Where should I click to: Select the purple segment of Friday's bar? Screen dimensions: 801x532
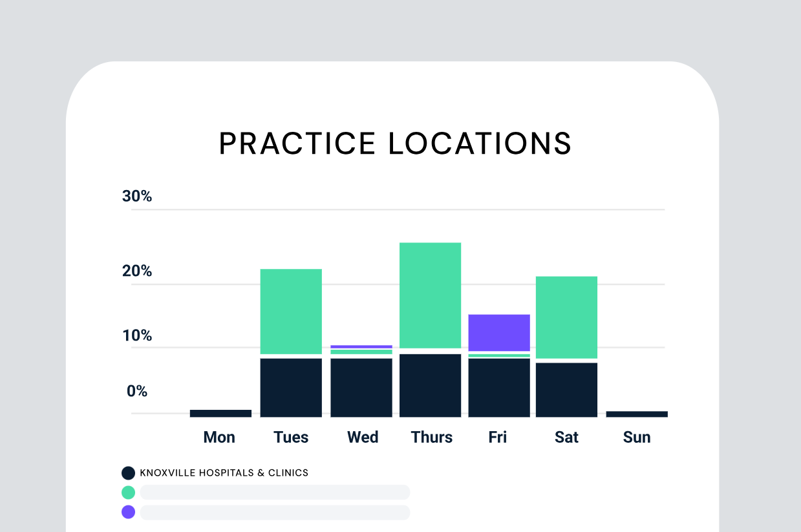pyautogui.click(x=499, y=333)
